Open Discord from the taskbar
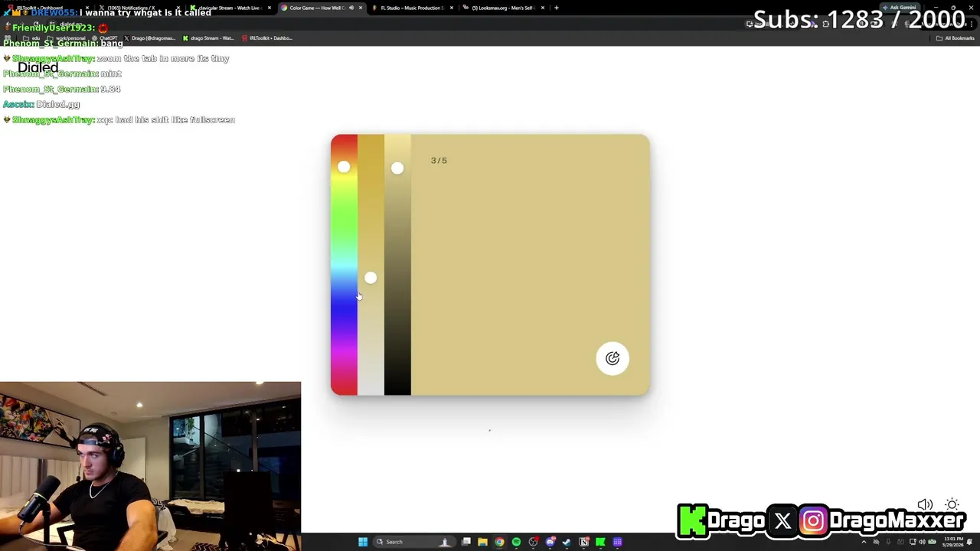This screenshot has width=980, height=551. tap(550, 542)
